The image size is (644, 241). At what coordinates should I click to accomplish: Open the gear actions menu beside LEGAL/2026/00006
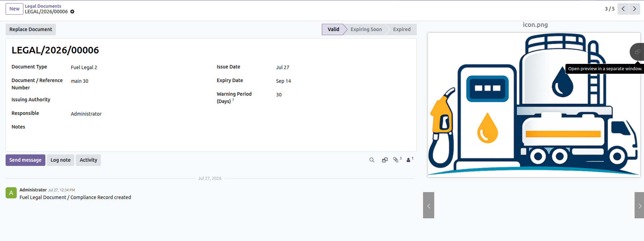[x=72, y=12]
